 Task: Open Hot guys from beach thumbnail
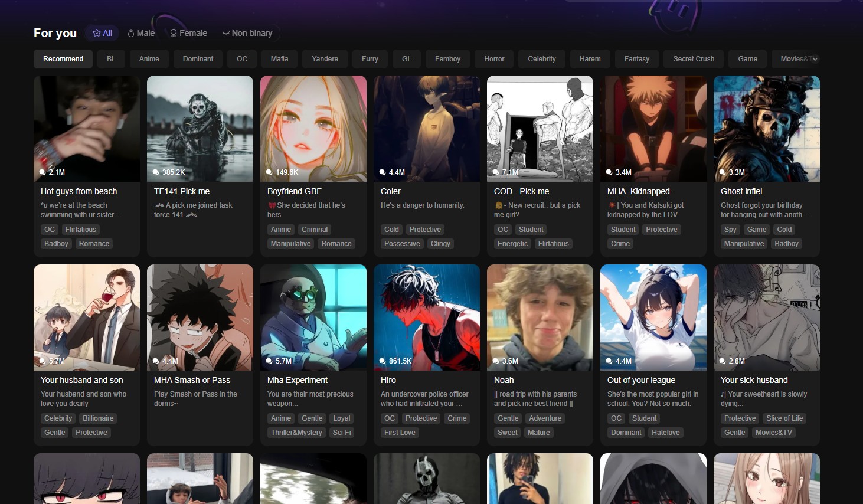click(x=87, y=129)
